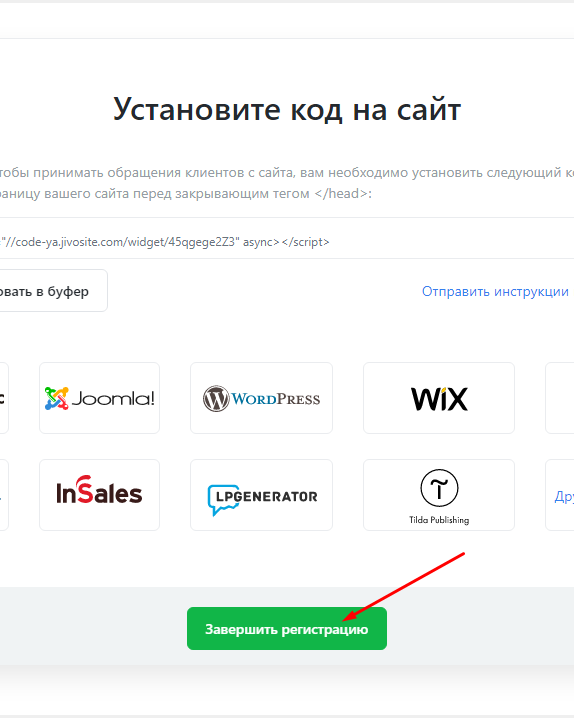The image size is (574, 718).
Task: Select the LPGenerator card
Action: pos(261,495)
